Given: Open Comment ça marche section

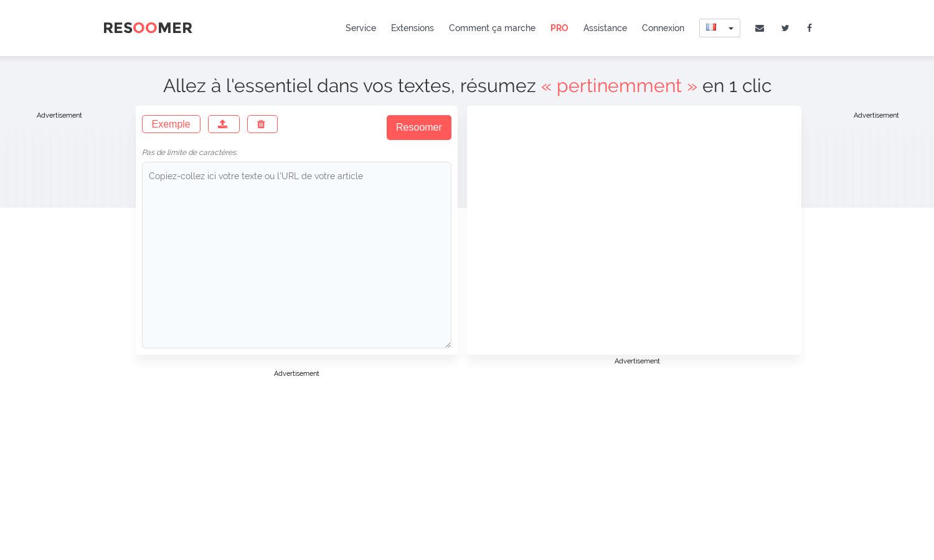Looking at the screenshot, I should [x=492, y=28].
